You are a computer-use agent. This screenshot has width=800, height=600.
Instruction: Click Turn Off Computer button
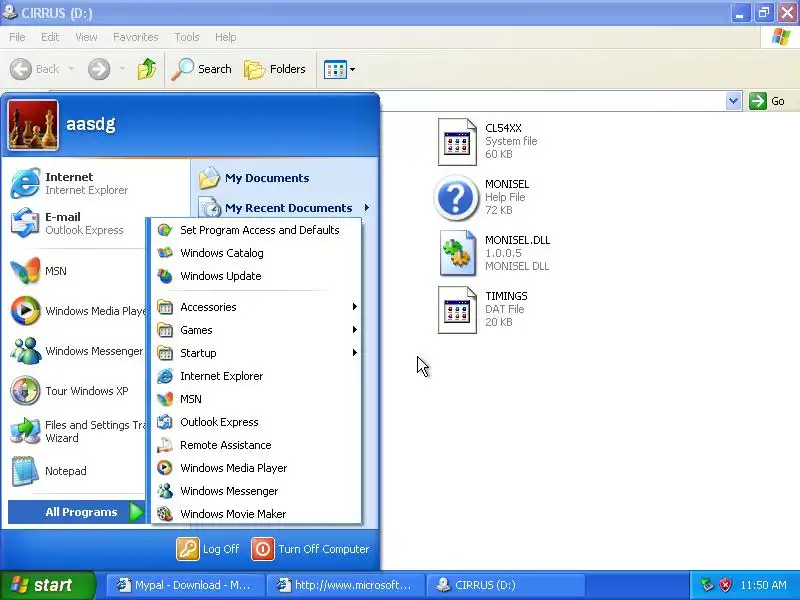click(x=310, y=549)
